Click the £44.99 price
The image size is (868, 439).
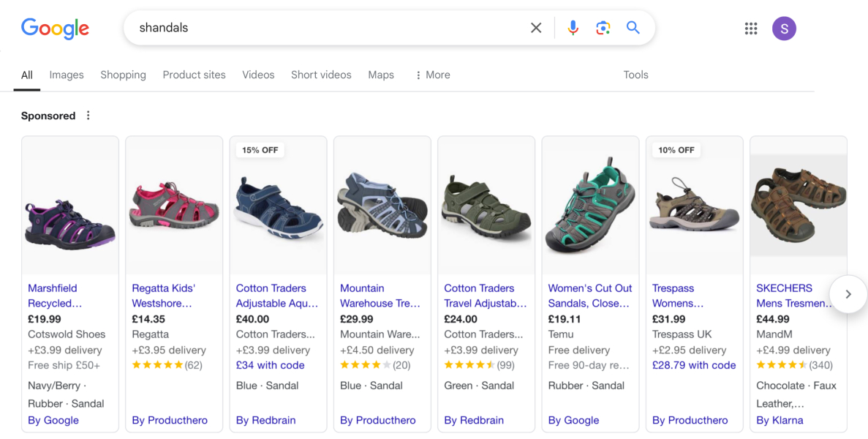(773, 319)
